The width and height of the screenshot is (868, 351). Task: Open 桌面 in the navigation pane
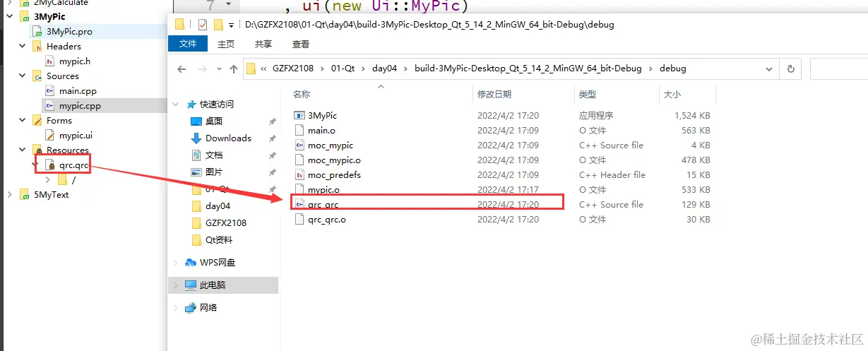point(214,121)
